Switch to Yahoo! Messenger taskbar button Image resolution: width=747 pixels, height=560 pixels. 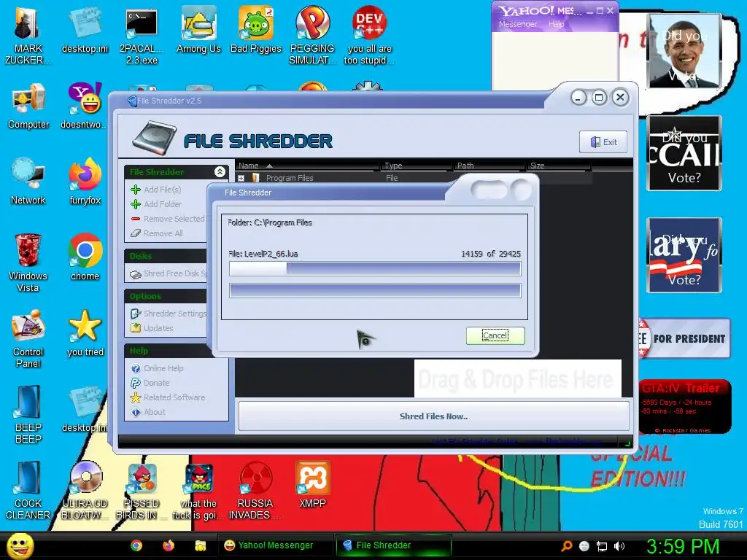pos(275,545)
